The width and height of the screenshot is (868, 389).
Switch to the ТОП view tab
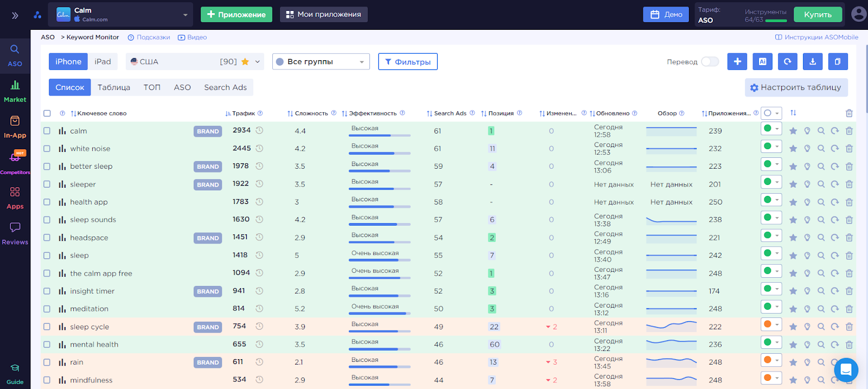(x=152, y=87)
